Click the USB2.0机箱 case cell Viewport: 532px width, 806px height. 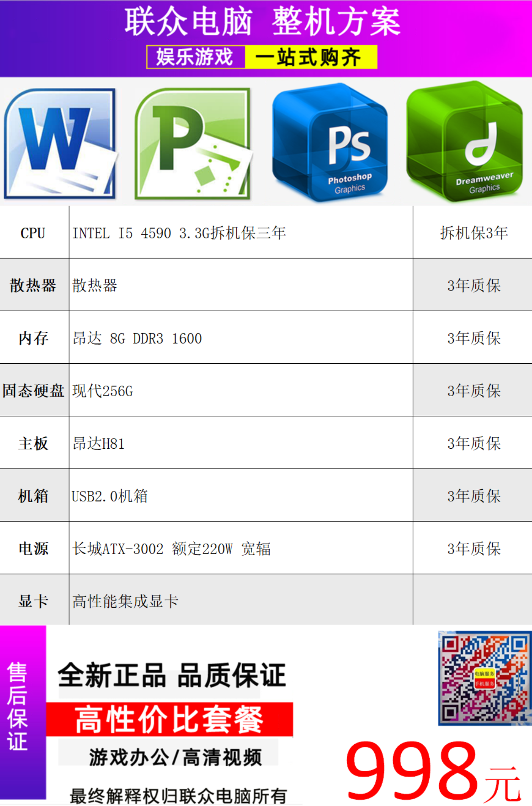click(110, 496)
